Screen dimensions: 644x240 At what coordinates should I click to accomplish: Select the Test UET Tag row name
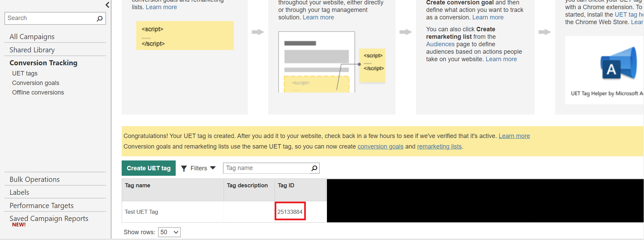point(141,212)
